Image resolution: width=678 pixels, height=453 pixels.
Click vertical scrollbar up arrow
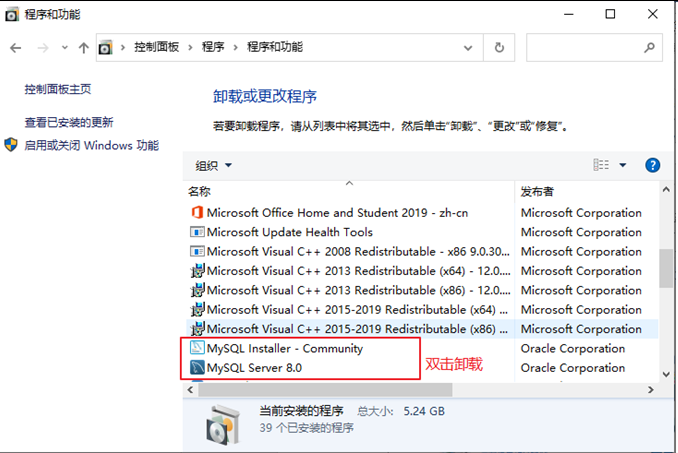[x=666, y=189]
